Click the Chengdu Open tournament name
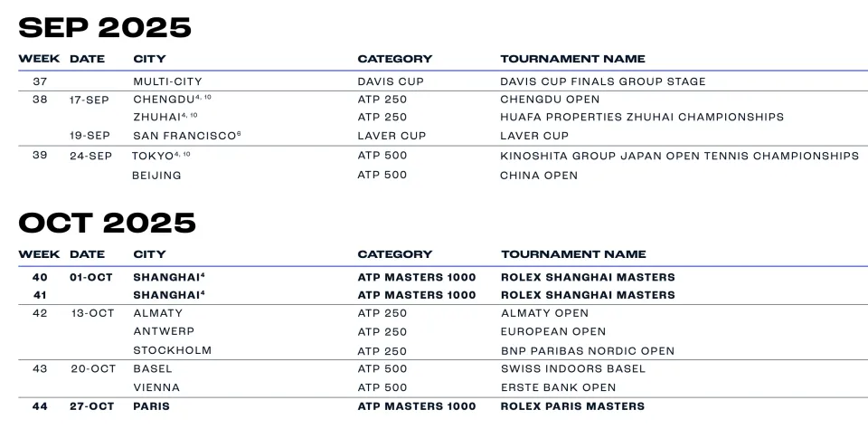This screenshot has height=429, width=868. tap(550, 100)
